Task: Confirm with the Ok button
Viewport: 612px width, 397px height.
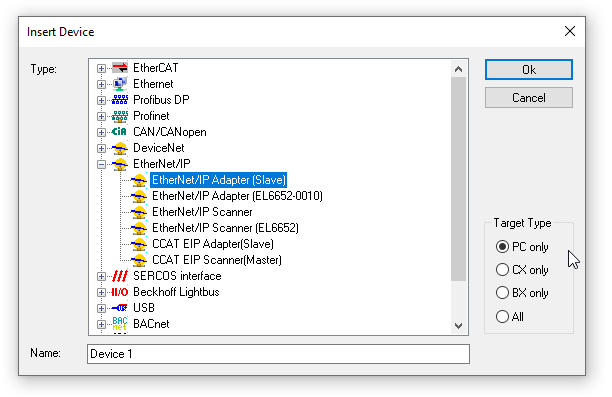Action: click(x=529, y=69)
